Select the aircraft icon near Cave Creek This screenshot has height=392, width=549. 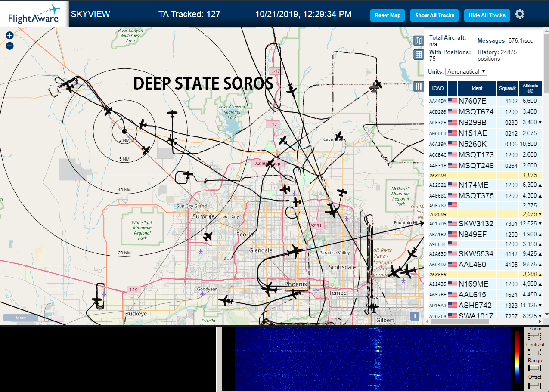pos(338,136)
